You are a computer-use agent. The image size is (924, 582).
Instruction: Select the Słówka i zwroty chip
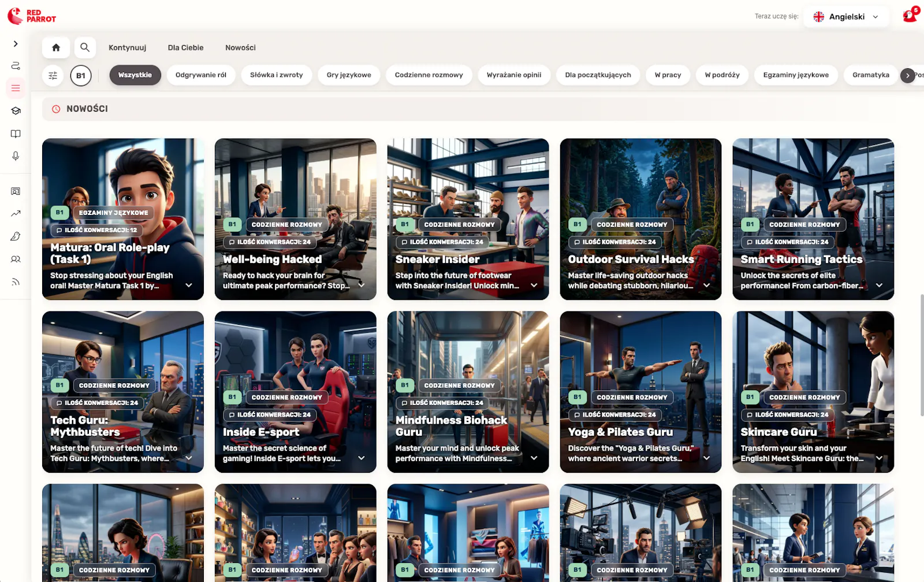277,75
